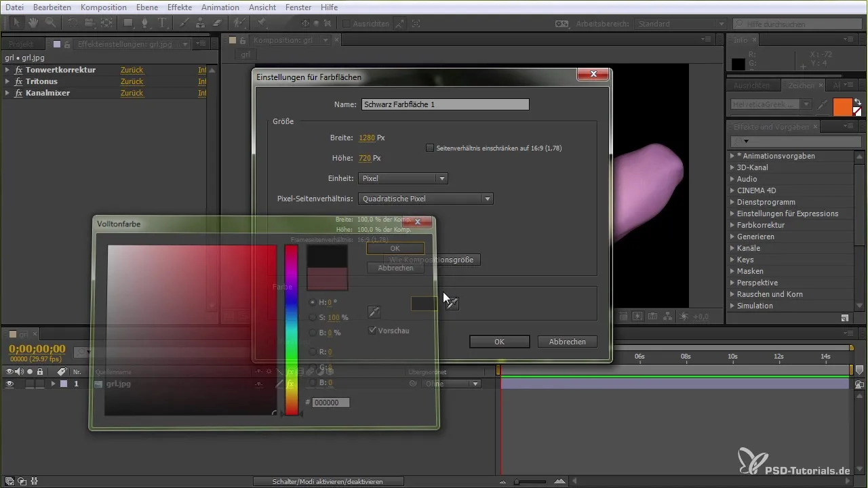
Task: Click the braces icon at the timeline bottom
Action: [x=33, y=481]
